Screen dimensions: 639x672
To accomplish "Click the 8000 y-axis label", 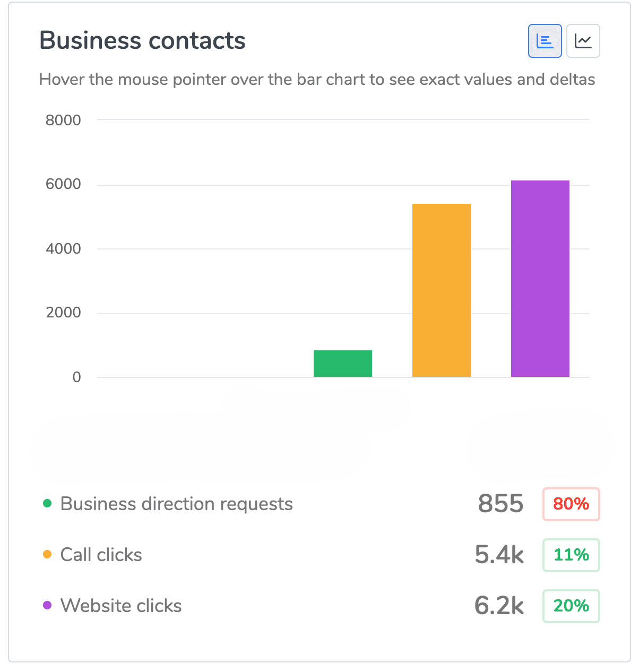I will point(63,120).
